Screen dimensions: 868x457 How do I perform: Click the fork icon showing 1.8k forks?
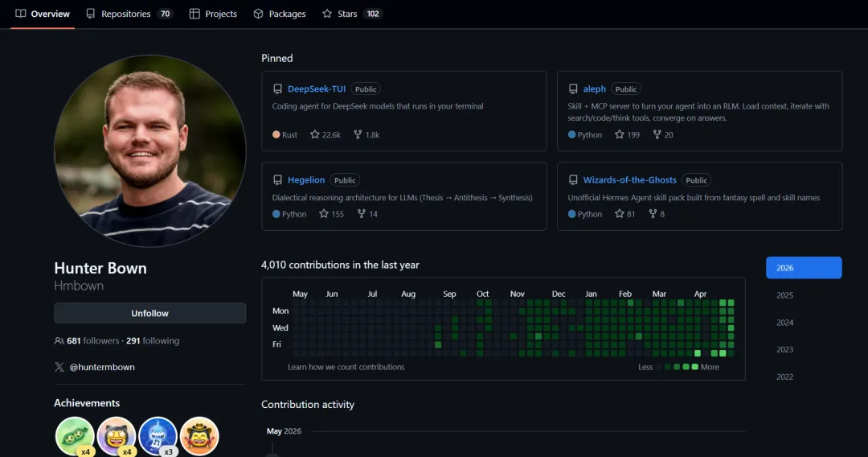358,134
